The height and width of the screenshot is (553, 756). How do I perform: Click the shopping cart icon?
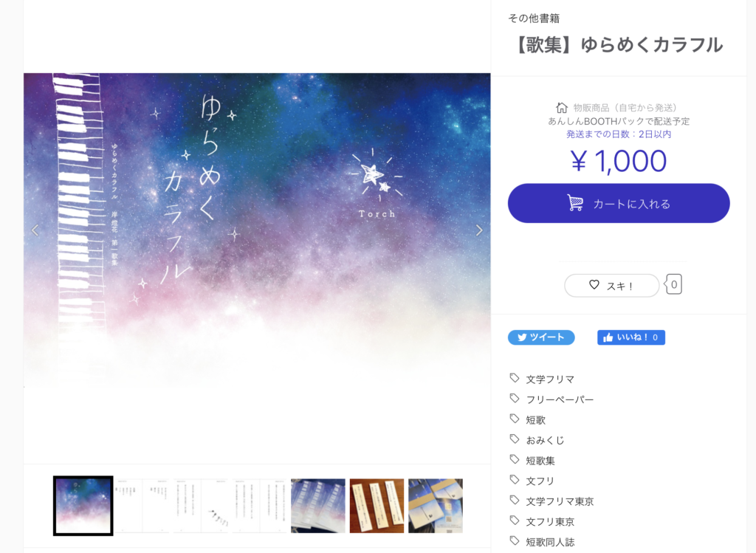[575, 203]
